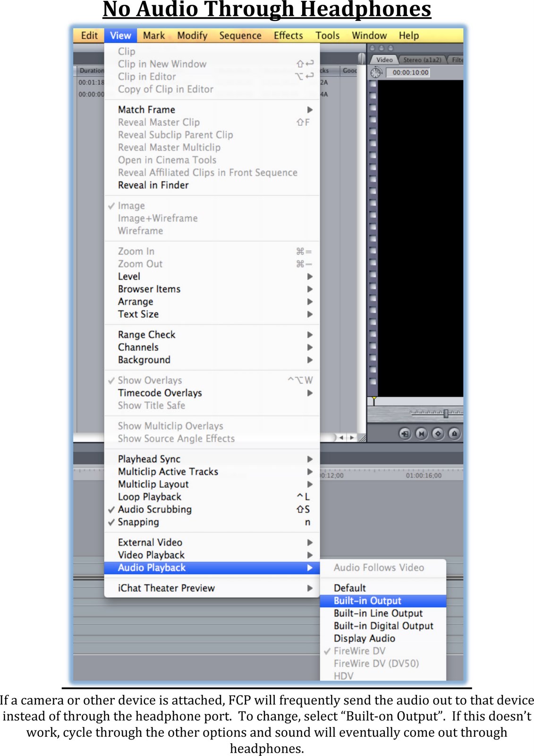This screenshot has width=534, height=756.
Task: Click the browser scroll left arrow
Action: tap(341, 438)
